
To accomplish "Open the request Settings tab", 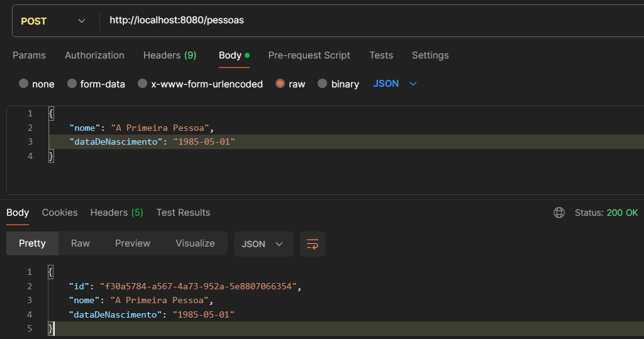I will [x=430, y=55].
